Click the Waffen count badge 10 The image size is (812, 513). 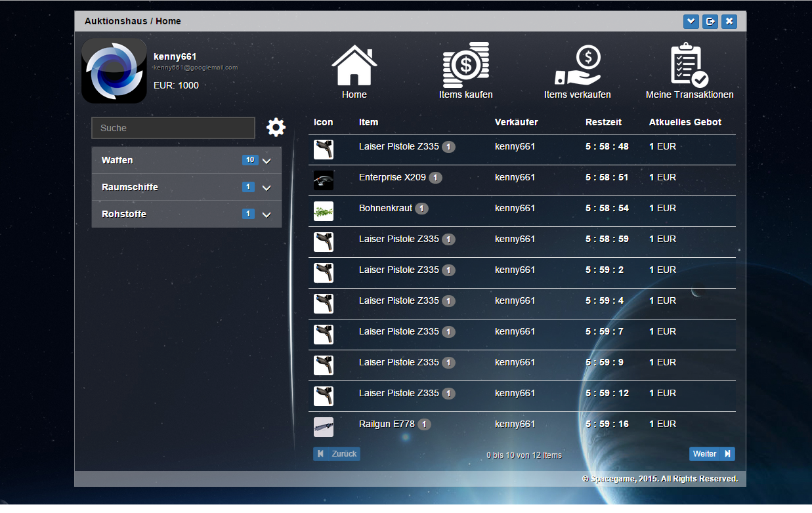[x=249, y=160]
